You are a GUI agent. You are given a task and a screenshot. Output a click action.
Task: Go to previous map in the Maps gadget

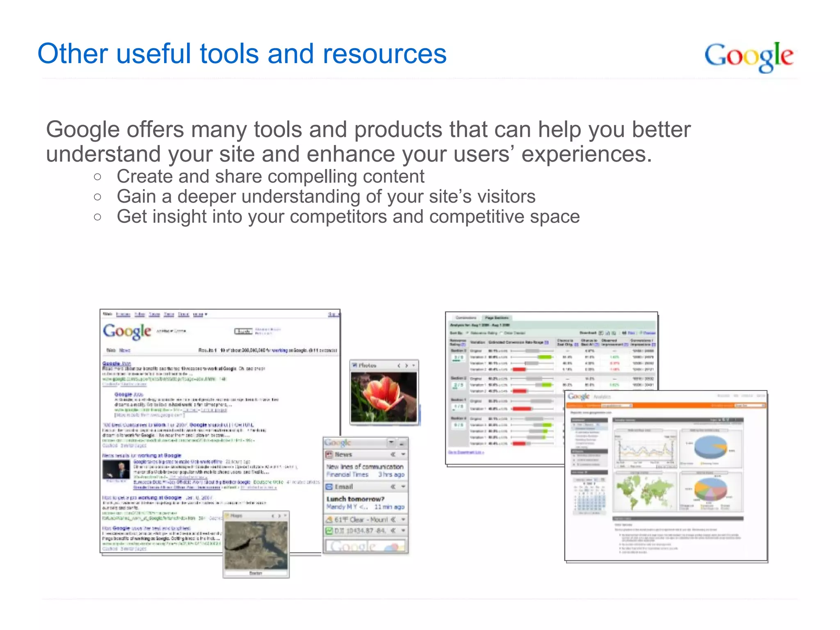click(x=273, y=516)
